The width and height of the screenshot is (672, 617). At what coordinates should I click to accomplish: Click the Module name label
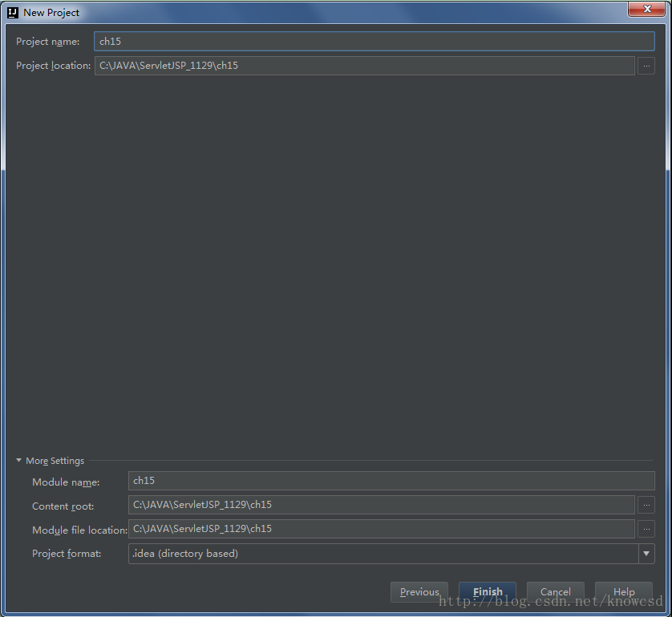click(x=66, y=482)
